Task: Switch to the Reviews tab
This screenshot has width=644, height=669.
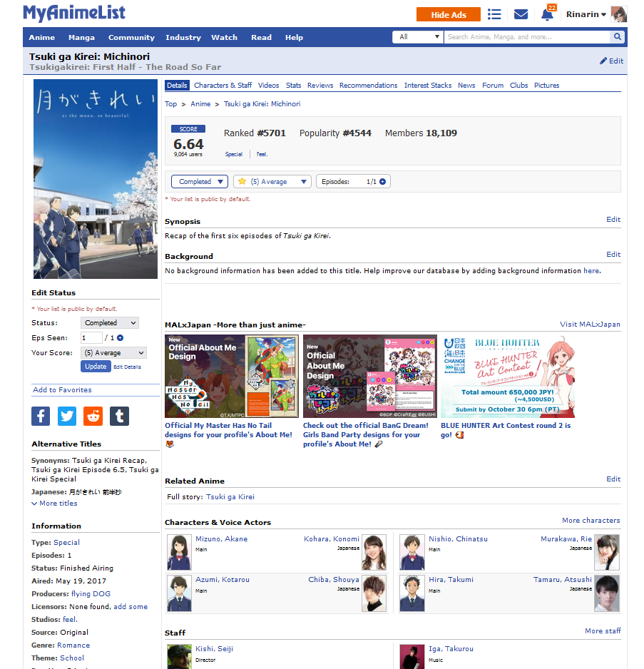Action: pyautogui.click(x=320, y=86)
